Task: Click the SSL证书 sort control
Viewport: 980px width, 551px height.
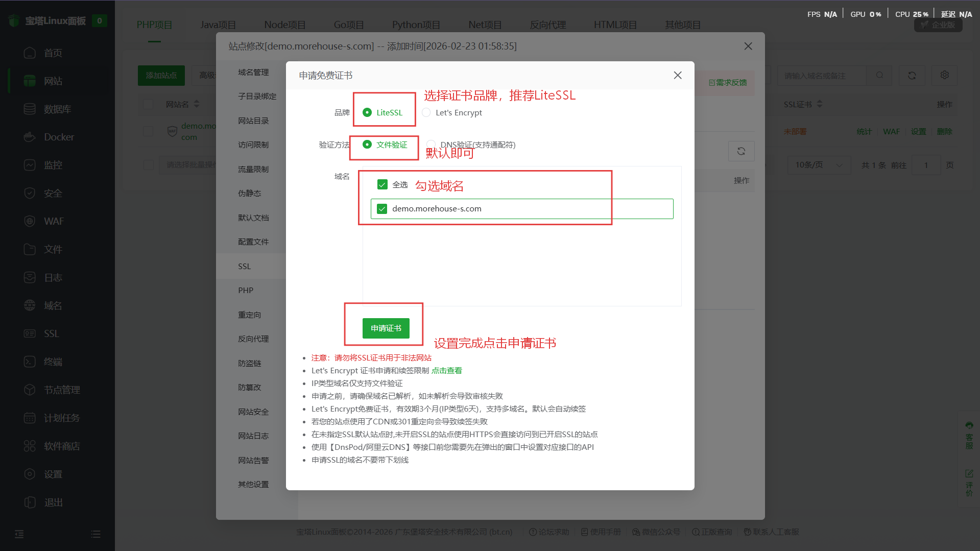Action: point(820,104)
